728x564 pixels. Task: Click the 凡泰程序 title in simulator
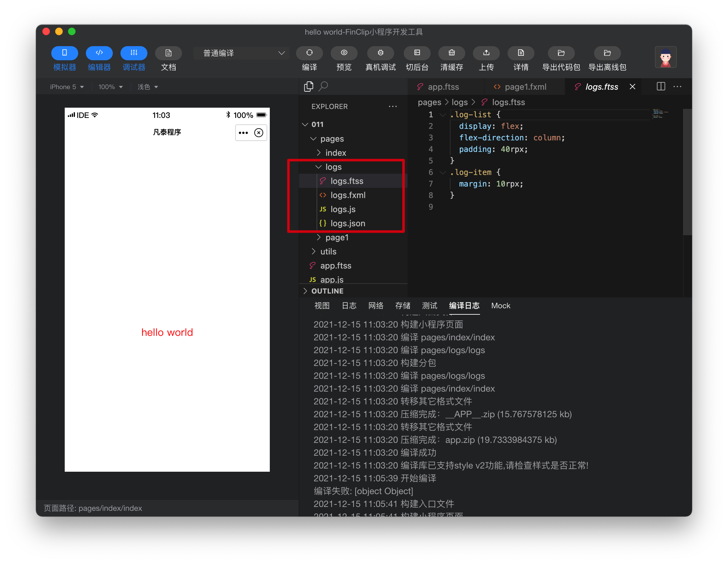(167, 132)
